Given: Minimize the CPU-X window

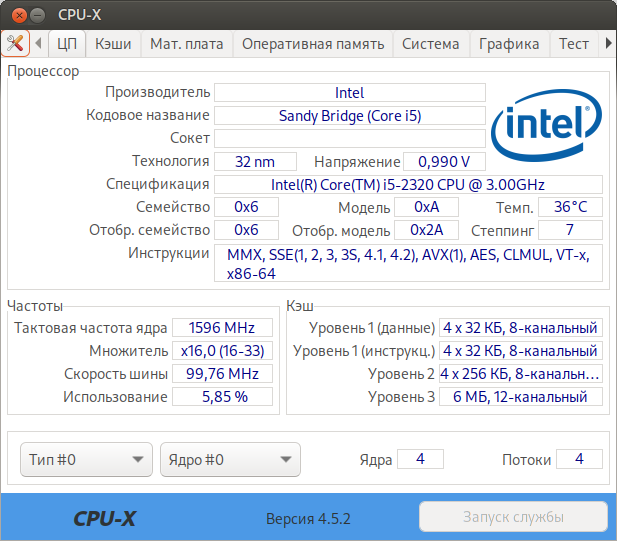Looking at the screenshot, I should [37, 15].
